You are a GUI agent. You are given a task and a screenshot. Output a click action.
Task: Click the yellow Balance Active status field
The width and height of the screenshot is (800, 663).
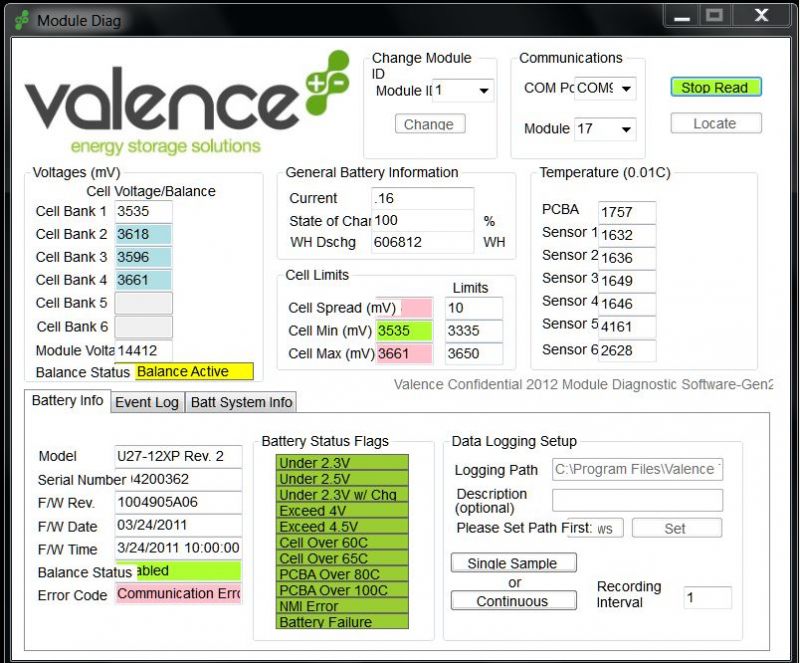(x=194, y=371)
